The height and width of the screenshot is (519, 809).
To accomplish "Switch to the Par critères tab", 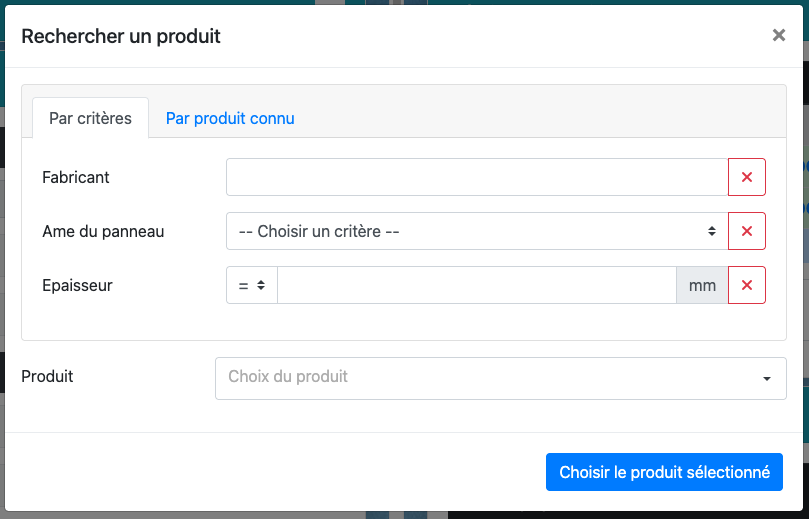I will [x=90, y=118].
